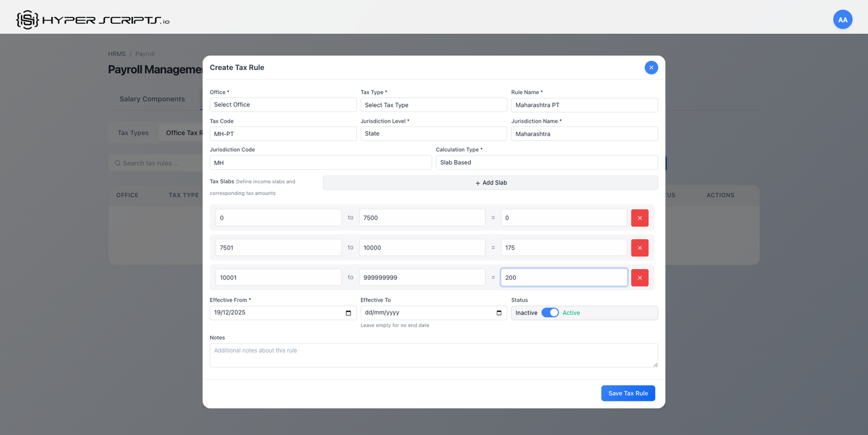Open Effective From calendar picker icon
The image size is (868, 435).
click(348, 313)
